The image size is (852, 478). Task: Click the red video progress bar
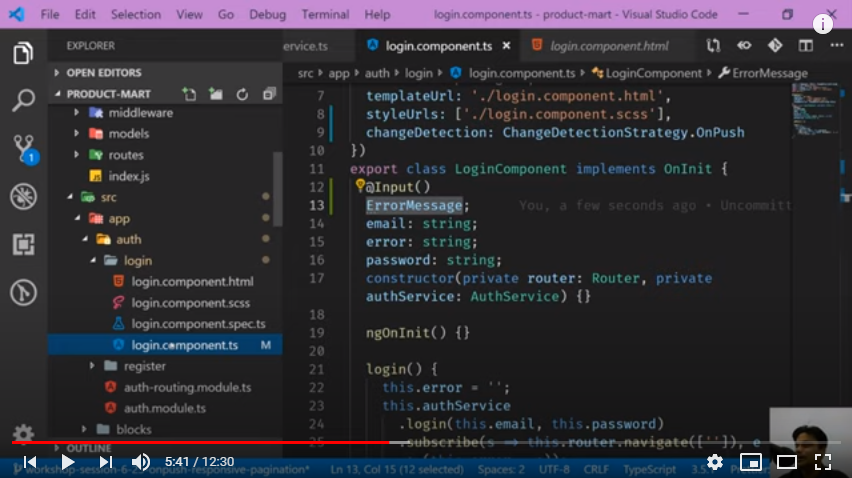coord(200,441)
